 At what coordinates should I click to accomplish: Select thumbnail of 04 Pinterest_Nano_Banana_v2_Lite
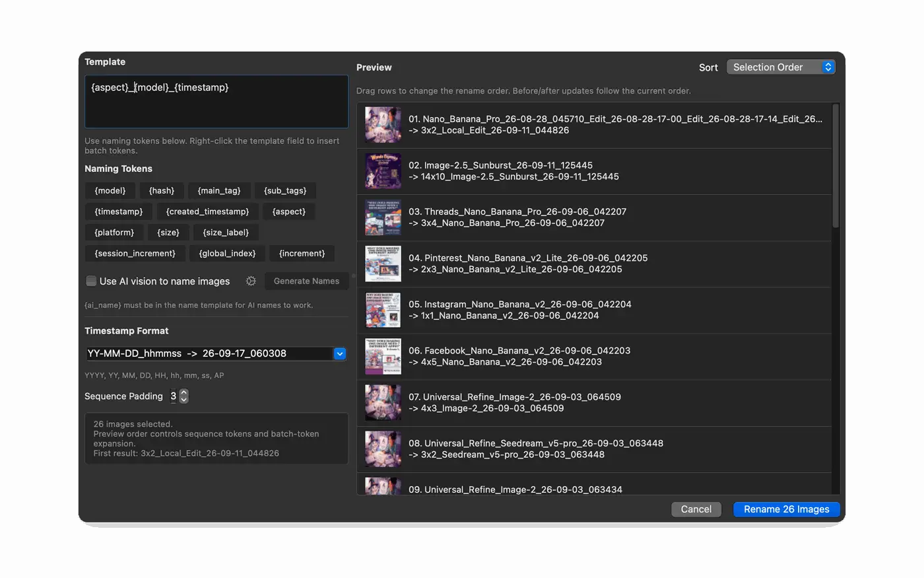[383, 264]
